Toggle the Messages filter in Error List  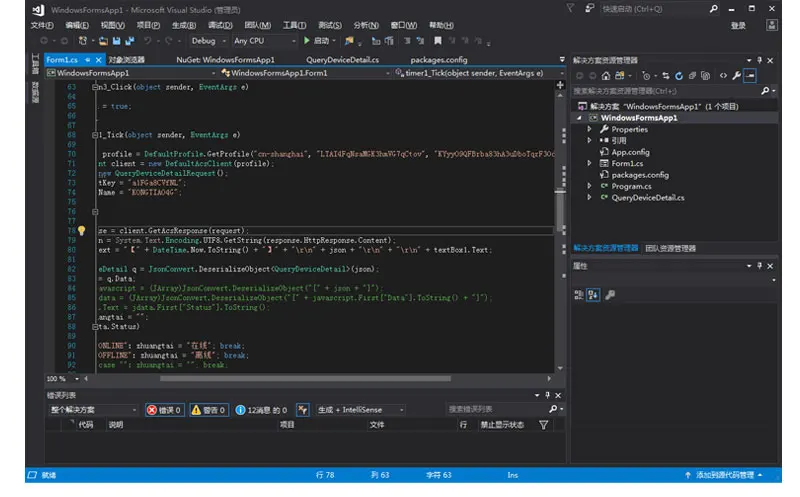[x=260, y=410]
